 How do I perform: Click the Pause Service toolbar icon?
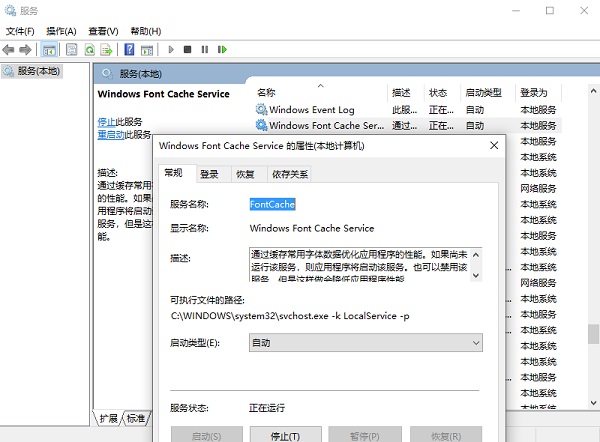pyautogui.click(x=205, y=49)
